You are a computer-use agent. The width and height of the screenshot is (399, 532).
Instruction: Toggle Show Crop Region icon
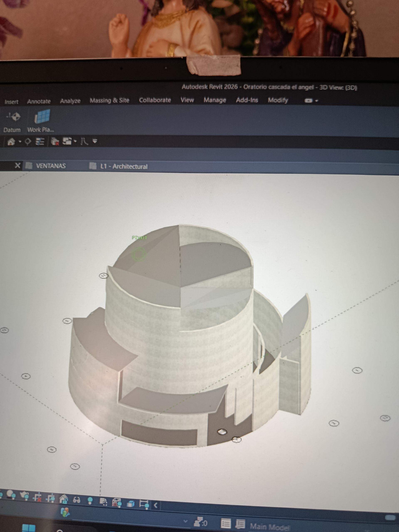pyautogui.click(x=50, y=499)
